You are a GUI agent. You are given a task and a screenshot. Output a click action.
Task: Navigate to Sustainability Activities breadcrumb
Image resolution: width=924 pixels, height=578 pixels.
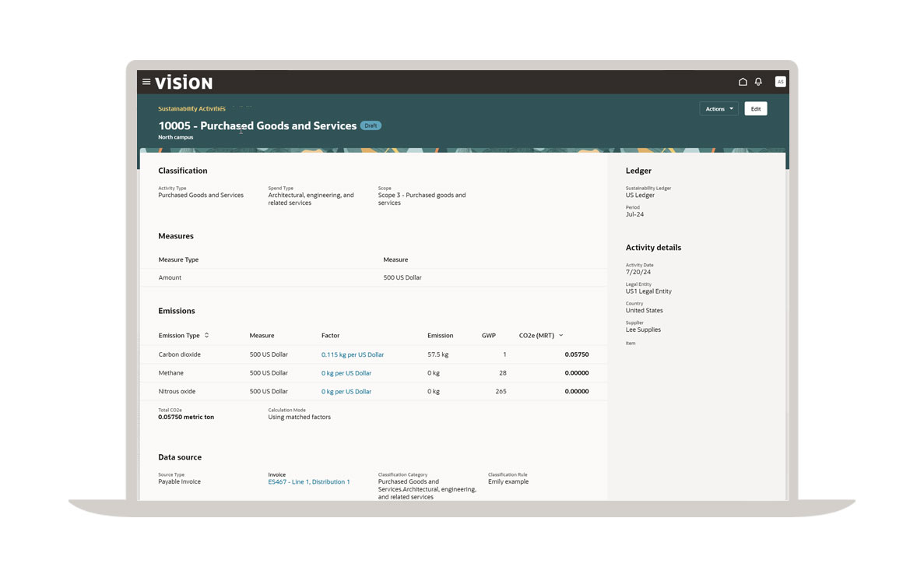[191, 109]
